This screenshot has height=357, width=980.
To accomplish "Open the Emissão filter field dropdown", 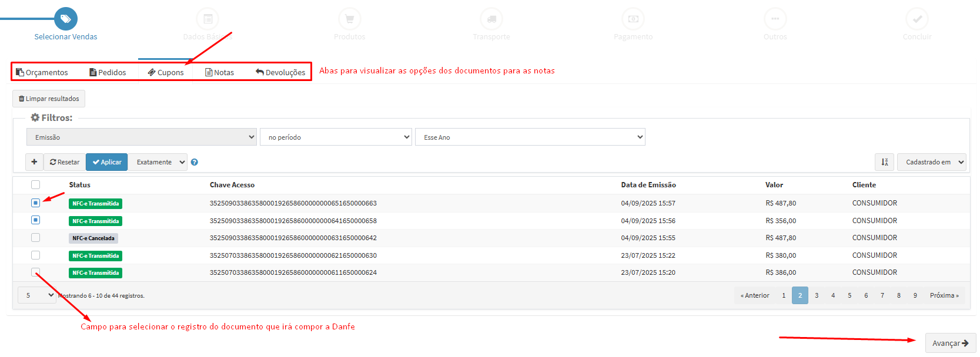I will (x=141, y=137).
